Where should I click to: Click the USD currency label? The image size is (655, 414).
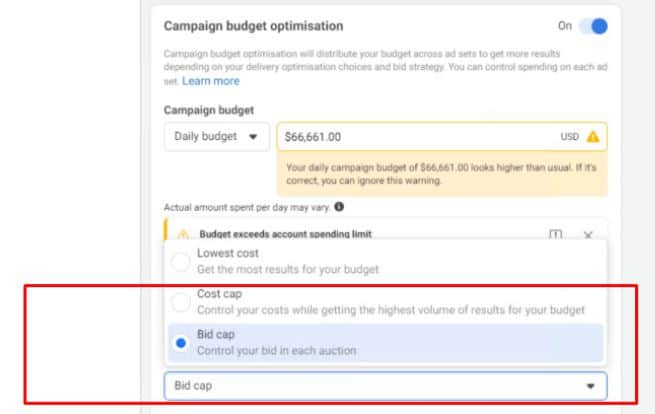(569, 137)
